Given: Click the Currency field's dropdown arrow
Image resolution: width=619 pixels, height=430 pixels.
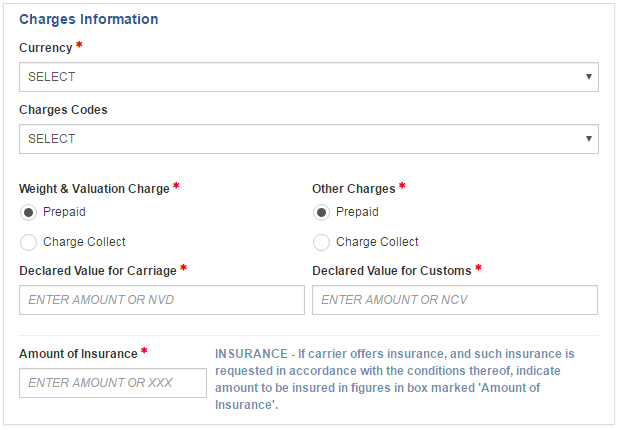Looking at the screenshot, I should point(588,77).
